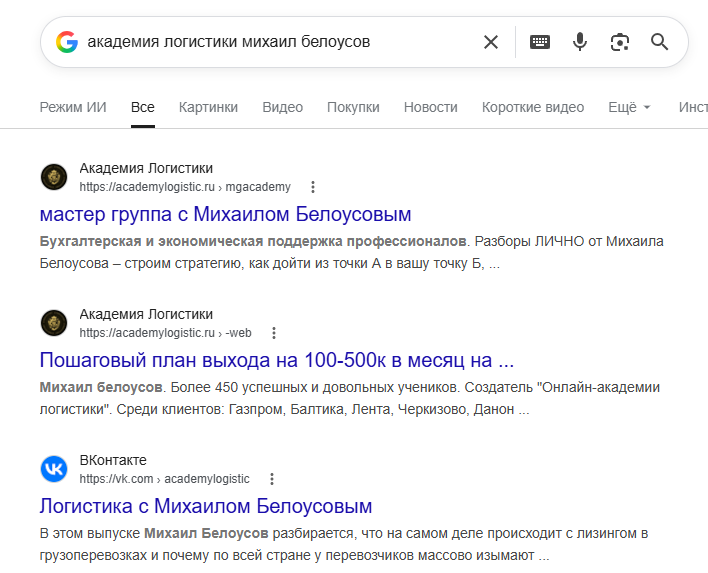Image resolution: width=708 pixels, height=573 pixels.
Task: Open Google Lens image search
Action: pyautogui.click(x=620, y=42)
